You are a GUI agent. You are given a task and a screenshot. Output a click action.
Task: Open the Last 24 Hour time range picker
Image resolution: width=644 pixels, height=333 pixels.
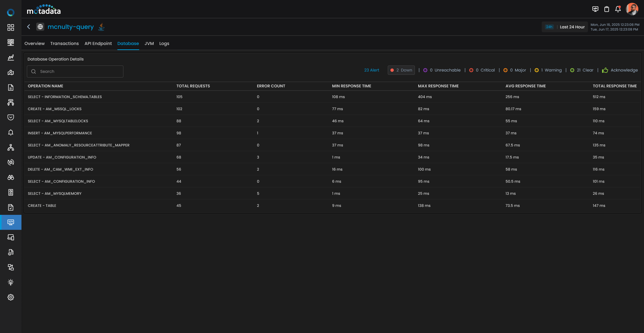pos(572,27)
